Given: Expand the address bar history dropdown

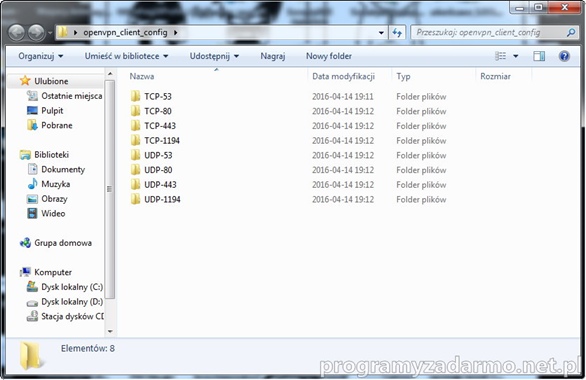Looking at the screenshot, I should pos(381,33).
